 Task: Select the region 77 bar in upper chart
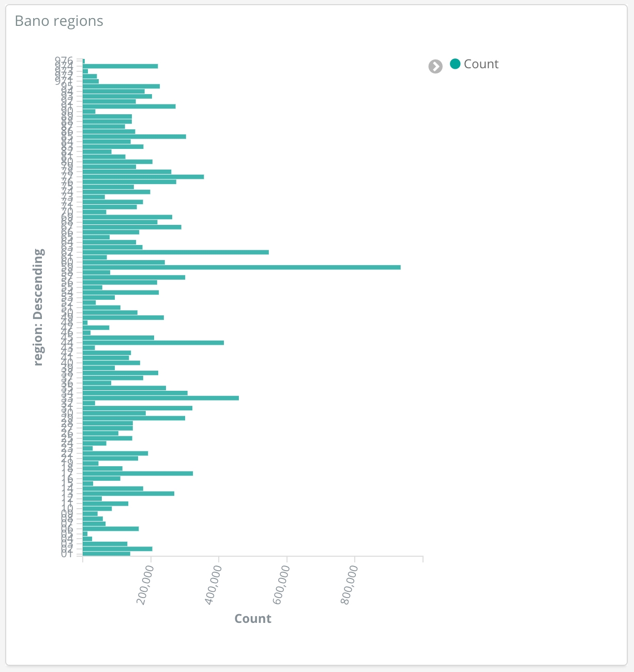pyautogui.click(x=143, y=177)
